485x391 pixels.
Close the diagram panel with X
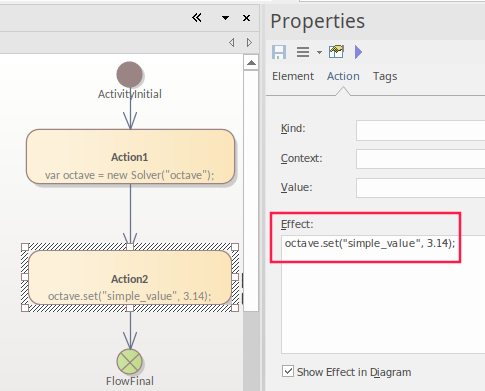pyautogui.click(x=246, y=18)
